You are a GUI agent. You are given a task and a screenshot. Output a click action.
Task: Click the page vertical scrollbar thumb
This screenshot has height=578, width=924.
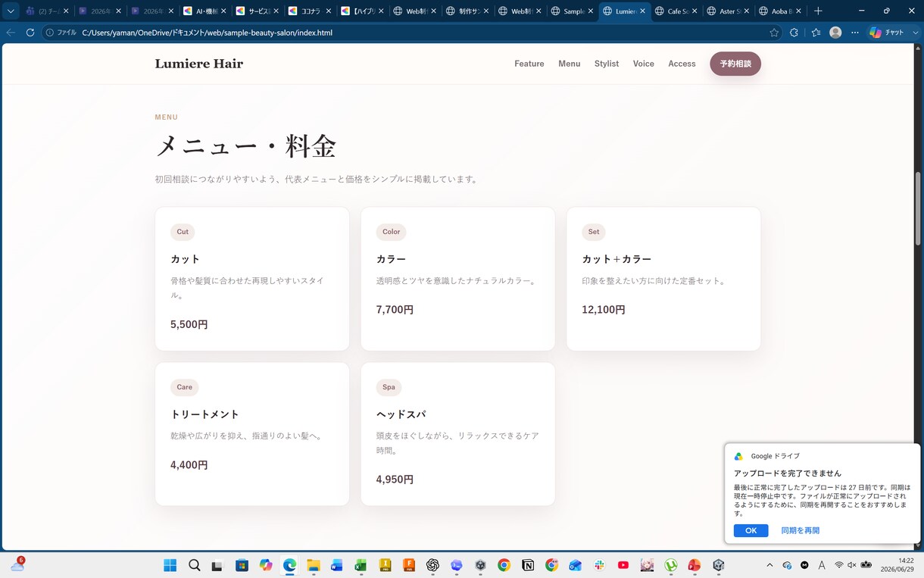(919, 208)
